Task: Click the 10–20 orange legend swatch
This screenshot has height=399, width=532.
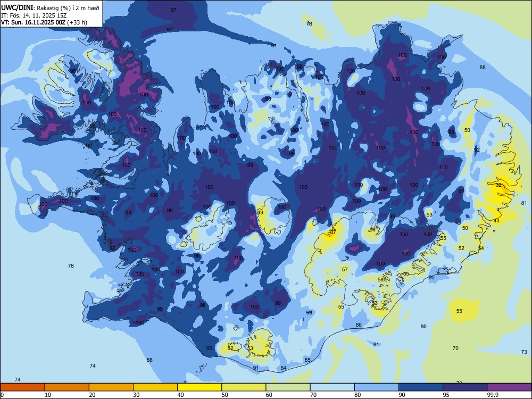Action: [x=67, y=387]
